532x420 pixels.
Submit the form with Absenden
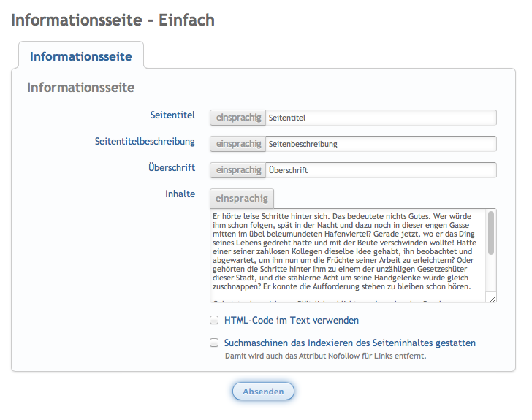tap(263, 392)
